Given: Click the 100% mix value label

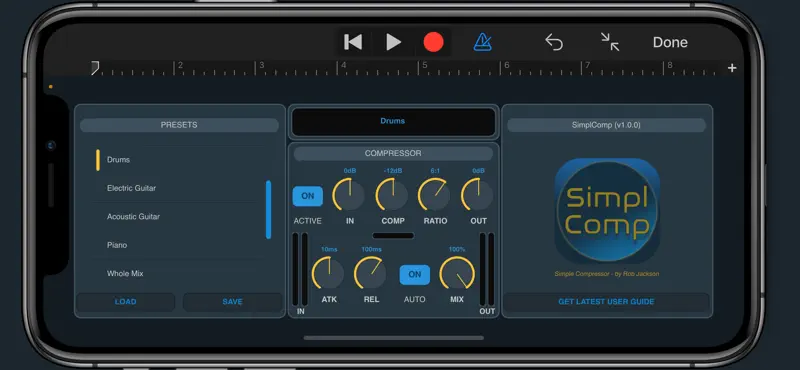Looking at the screenshot, I should click(x=457, y=250).
